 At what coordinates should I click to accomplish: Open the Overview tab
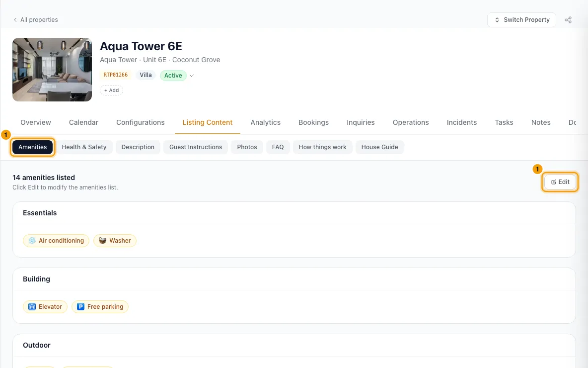click(x=36, y=122)
